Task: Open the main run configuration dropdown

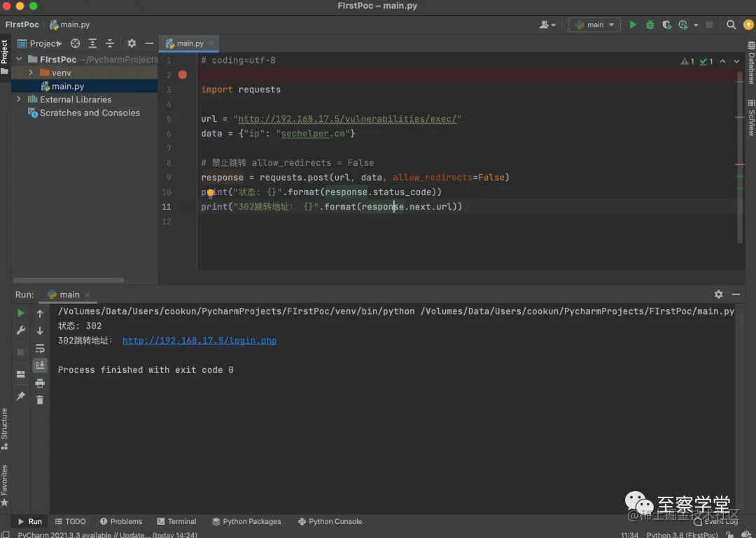Action: tap(594, 24)
